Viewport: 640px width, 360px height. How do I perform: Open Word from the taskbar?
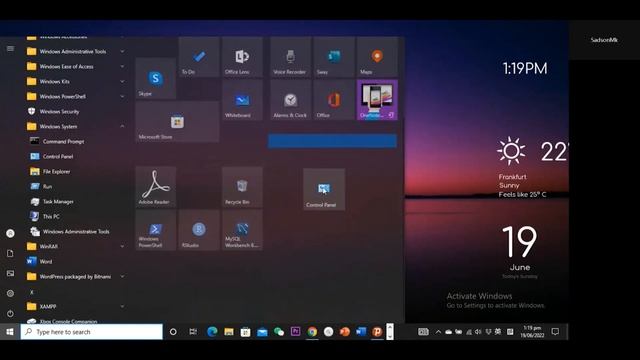(361, 332)
